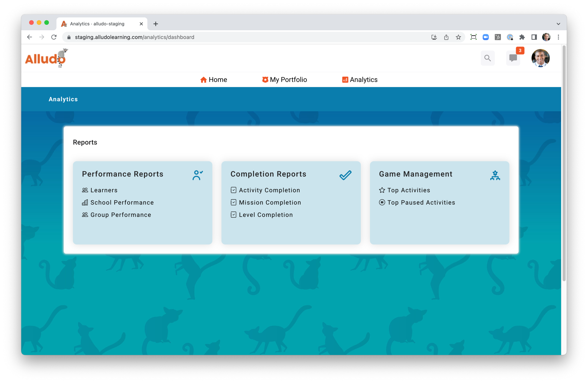Open the Chrome three-dot menu
Screen dimensions: 588x383
pos(558,37)
